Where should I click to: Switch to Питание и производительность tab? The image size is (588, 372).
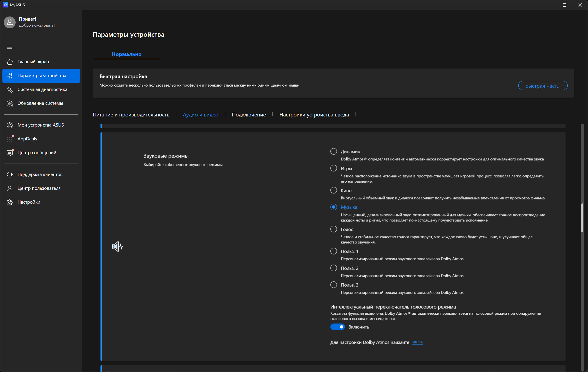point(131,114)
